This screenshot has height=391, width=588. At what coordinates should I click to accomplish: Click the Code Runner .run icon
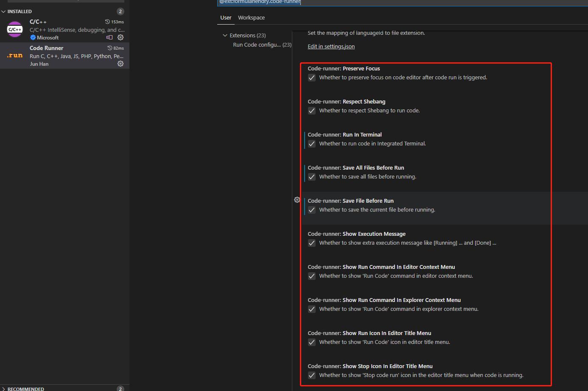14,55
